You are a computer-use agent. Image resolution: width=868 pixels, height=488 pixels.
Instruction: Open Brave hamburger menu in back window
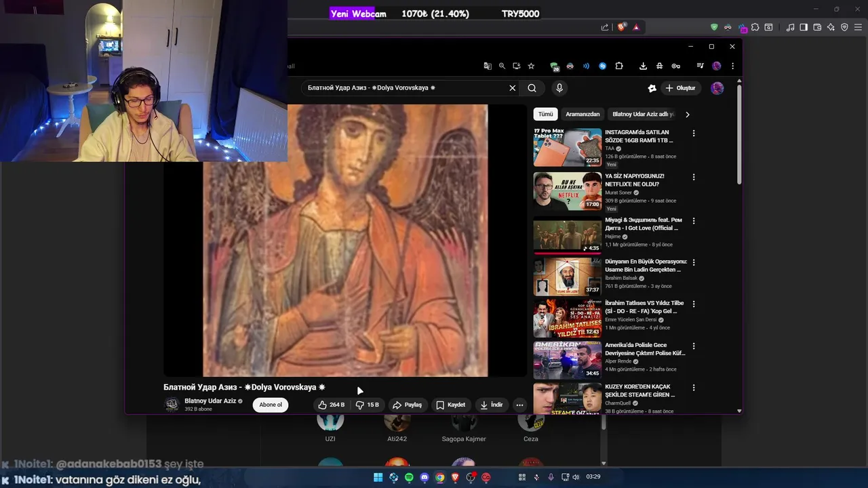coord(858,27)
